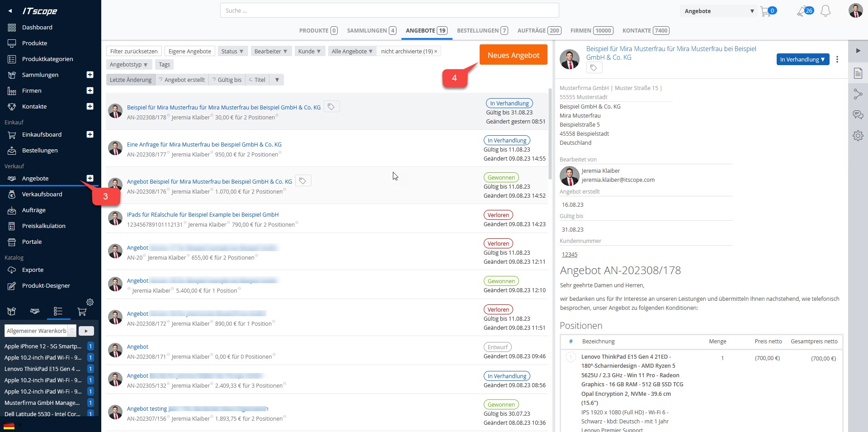The image size is (868, 432).
Task: Switch to PRODUKTE tab
Action: pyautogui.click(x=318, y=31)
